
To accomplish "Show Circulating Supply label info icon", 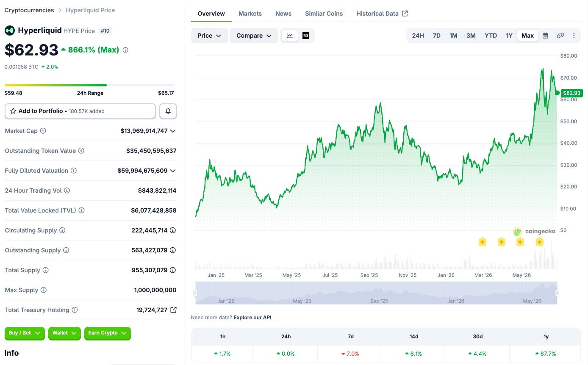I will 62,230.
